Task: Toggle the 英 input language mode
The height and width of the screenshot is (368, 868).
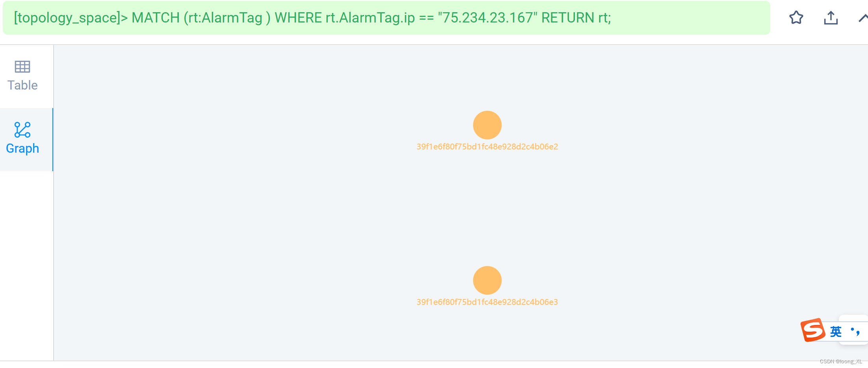Action: 835,331
